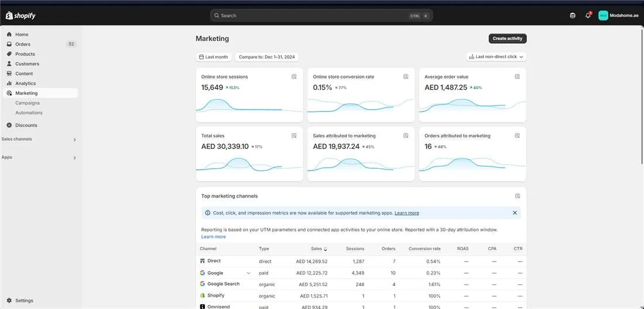Click Learn more link in the info banner
Screen dimensions: 644x309
(x=407, y=213)
